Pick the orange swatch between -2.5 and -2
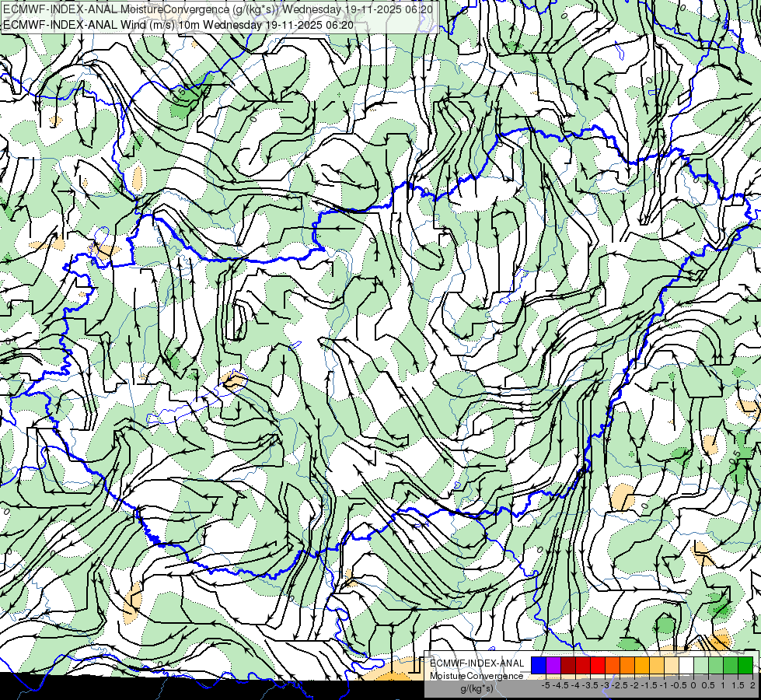The width and height of the screenshot is (761, 700). click(627, 665)
